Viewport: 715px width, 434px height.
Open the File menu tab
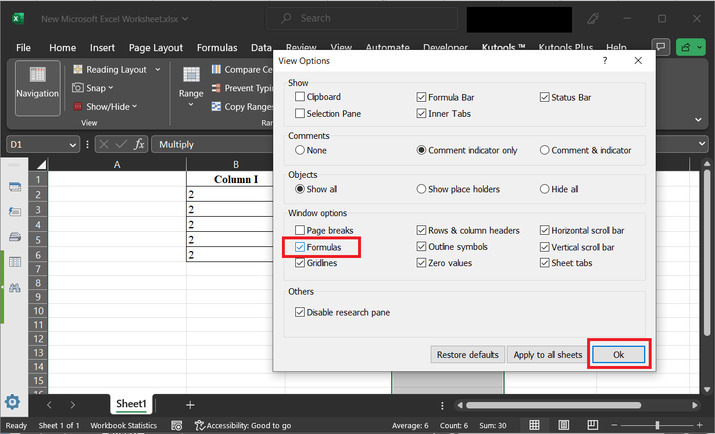tap(23, 47)
